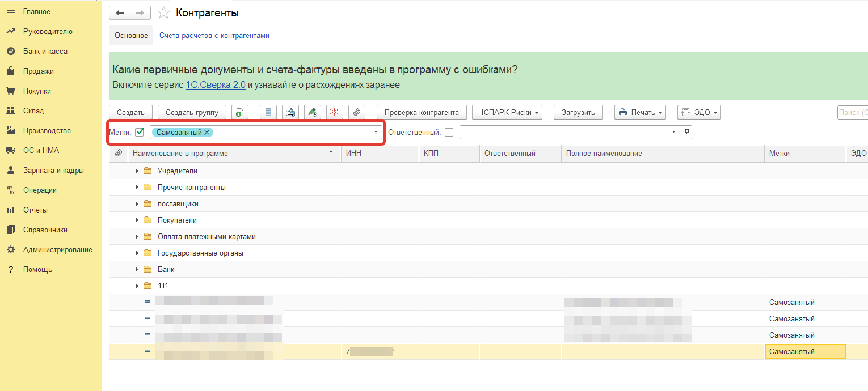The image size is (868, 391).
Task: Switch to 'Счета расчетов с контрагентами' tab
Action: tap(214, 36)
